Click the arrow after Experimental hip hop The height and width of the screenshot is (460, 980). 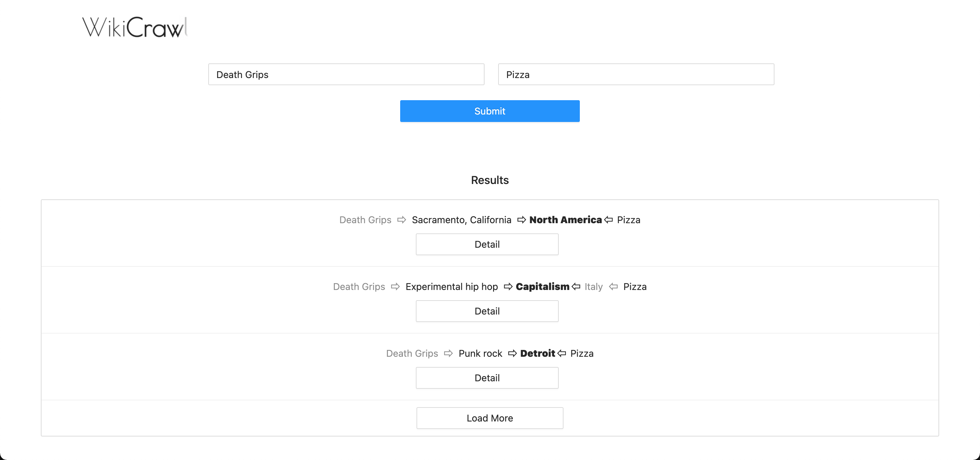508,286
